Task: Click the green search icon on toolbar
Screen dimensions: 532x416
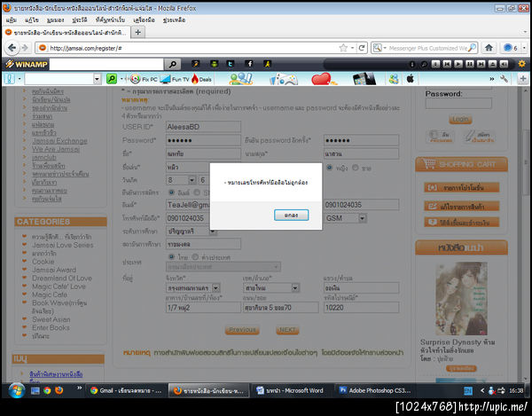Action: (x=112, y=79)
